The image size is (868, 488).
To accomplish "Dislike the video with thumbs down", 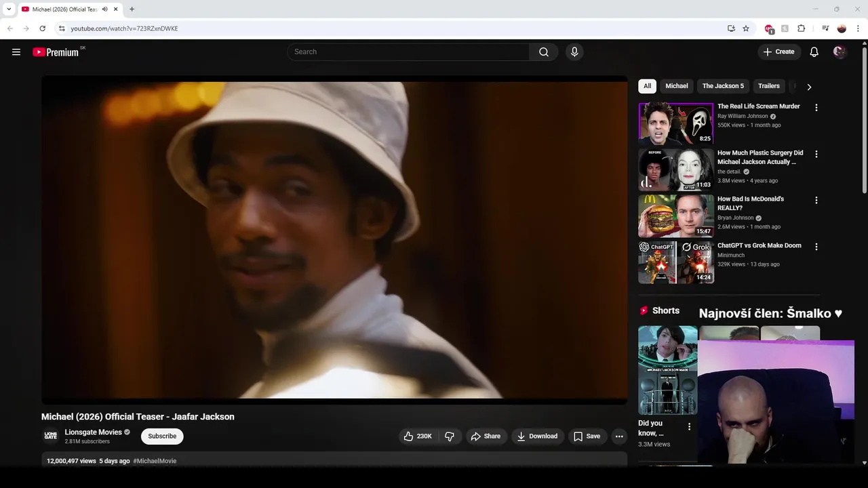I will coord(449,436).
